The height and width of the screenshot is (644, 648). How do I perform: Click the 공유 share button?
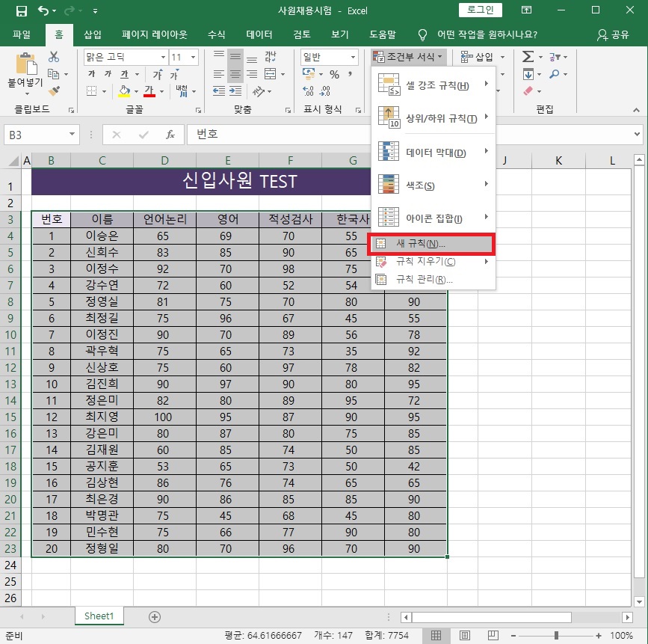coord(613,34)
